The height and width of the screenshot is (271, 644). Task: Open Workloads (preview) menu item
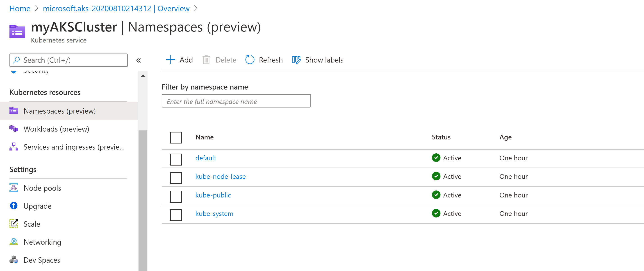click(69, 129)
